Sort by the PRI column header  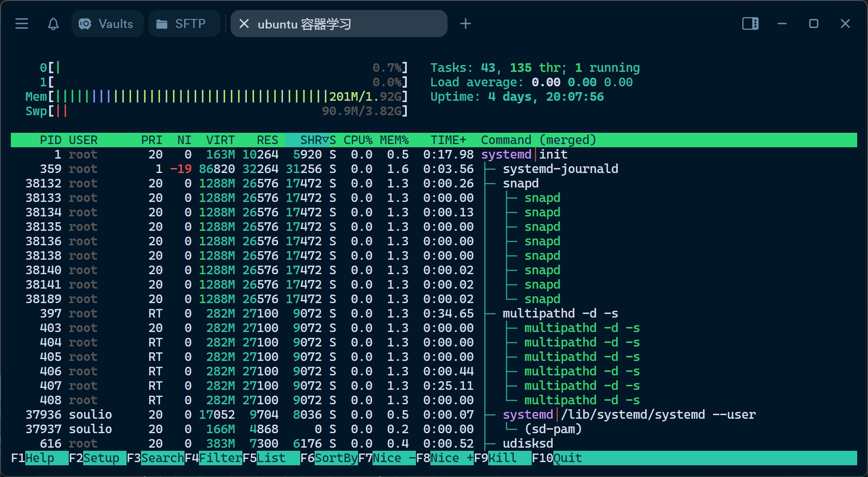click(152, 140)
